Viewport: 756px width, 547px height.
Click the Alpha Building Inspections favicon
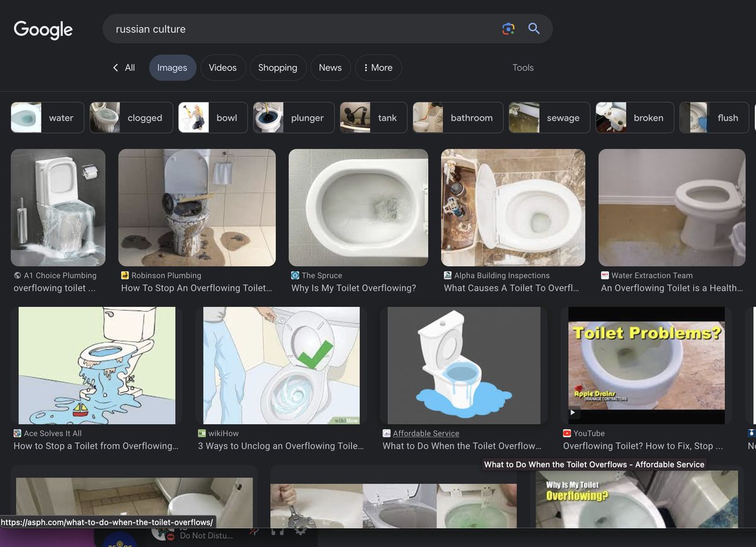pos(448,275)
